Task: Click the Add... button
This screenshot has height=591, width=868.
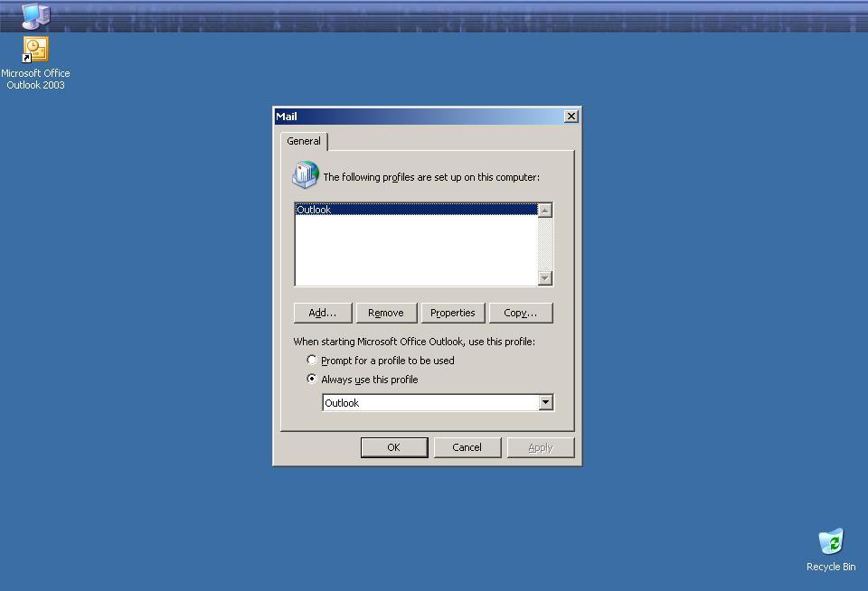Action: point(323,313)
